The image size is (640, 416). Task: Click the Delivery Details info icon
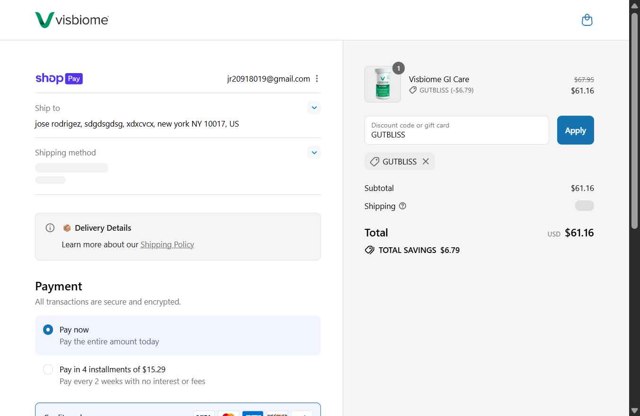coord(50,228)
